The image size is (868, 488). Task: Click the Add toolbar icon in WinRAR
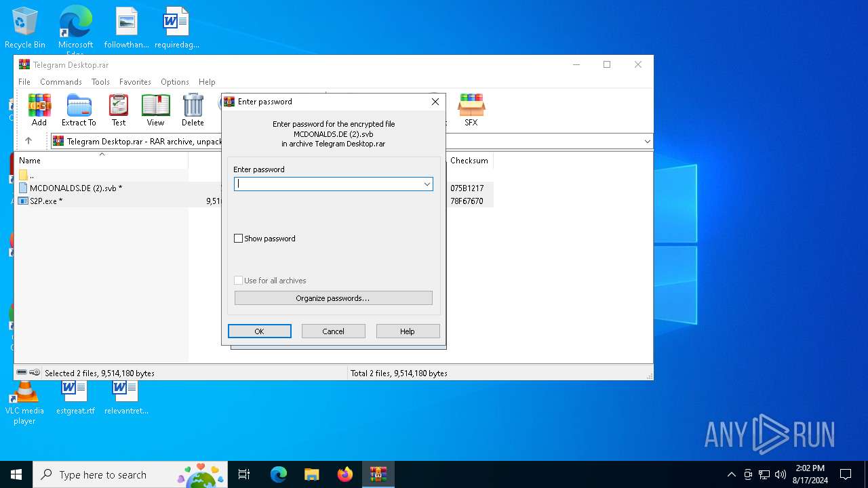click(x=39, y=110)
